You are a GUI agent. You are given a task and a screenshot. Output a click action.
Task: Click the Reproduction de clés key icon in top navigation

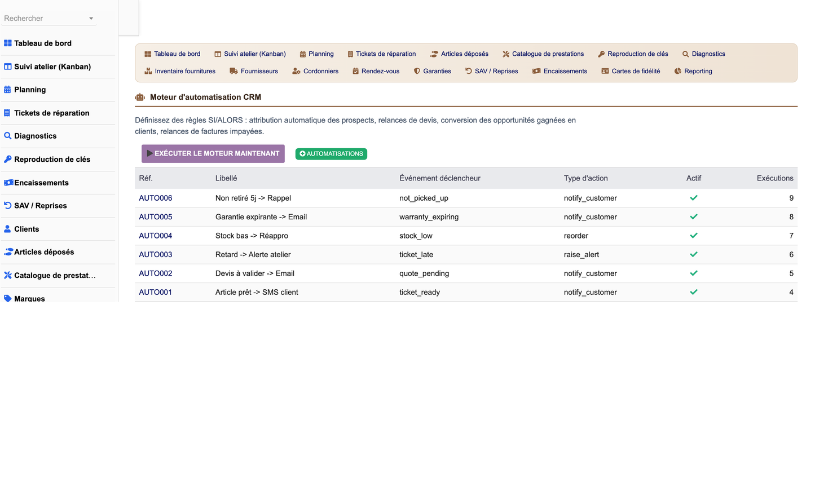601,54
